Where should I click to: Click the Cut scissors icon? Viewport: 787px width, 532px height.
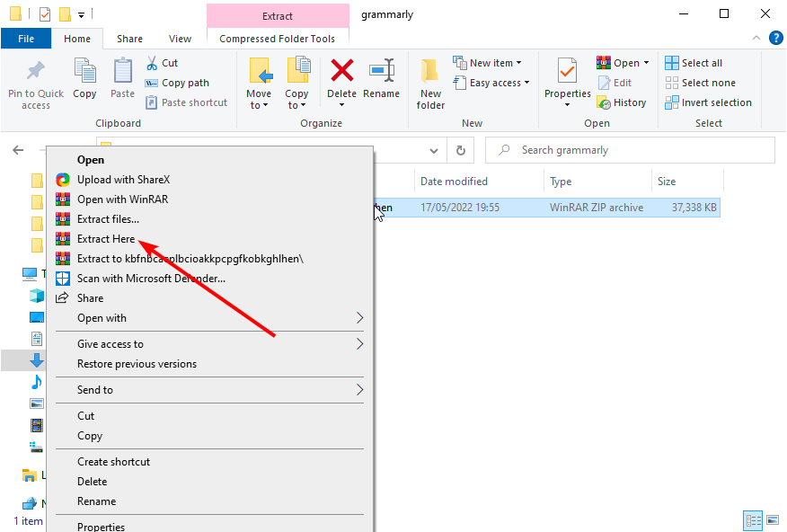coord(152,63)
